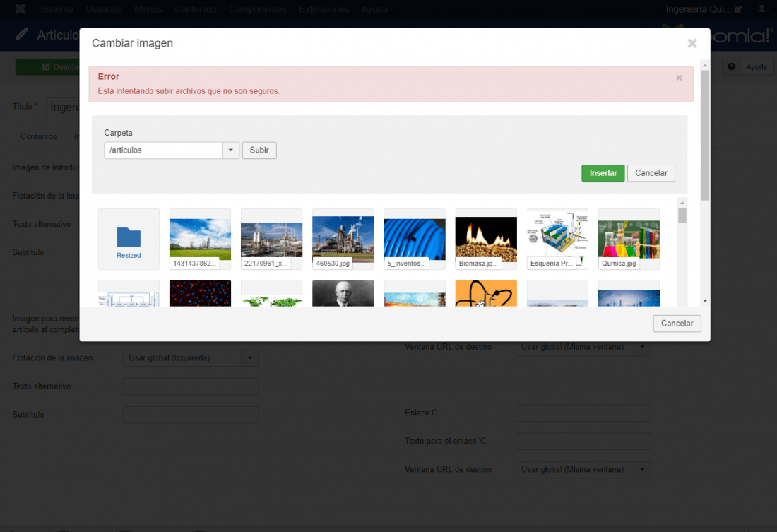The image size is (777, 532).
Task: Select the Biomasa.jpg thumbnail
Action: point(486,239)
